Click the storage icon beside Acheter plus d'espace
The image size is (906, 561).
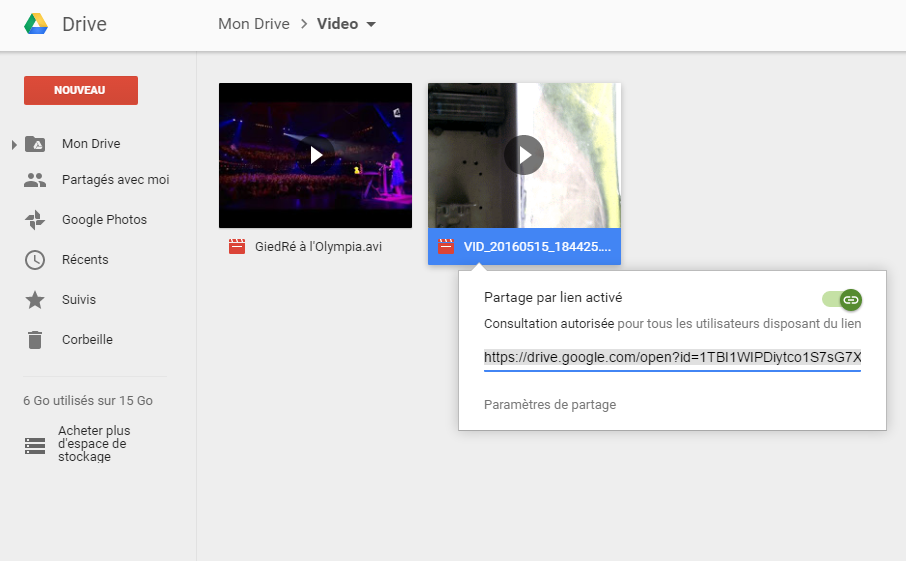point(35,446)
